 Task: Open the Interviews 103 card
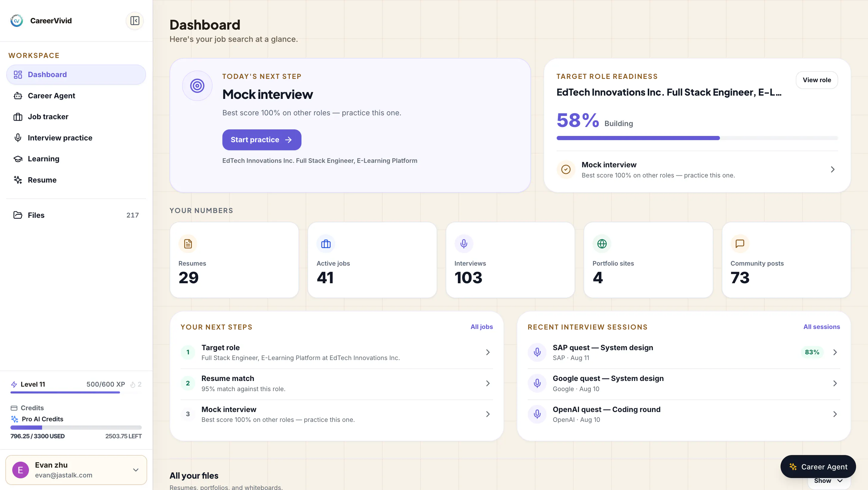pyautogui.click(x=510, y=260)
